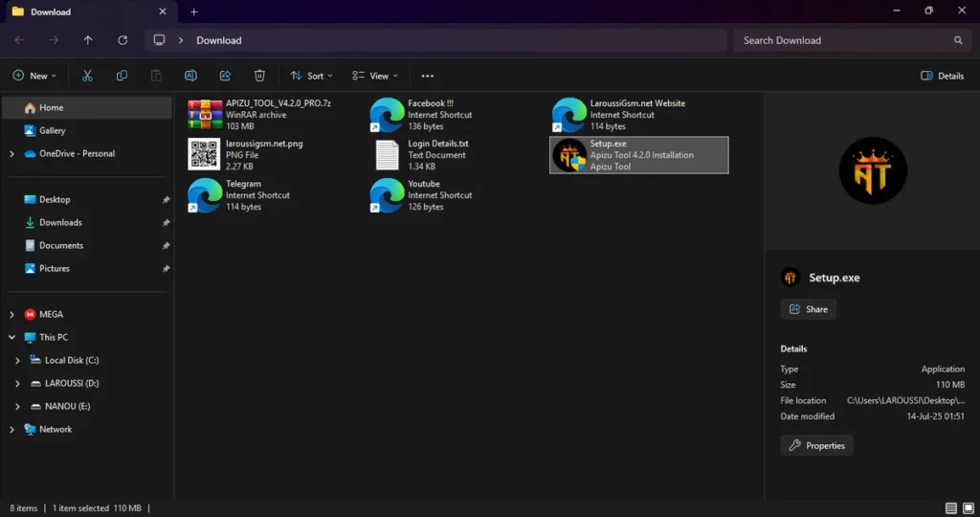Select the Facebook !!! shortcut icon
This screenshot has height=517, width=980.
pyautogui.click(x=387, y=114)
